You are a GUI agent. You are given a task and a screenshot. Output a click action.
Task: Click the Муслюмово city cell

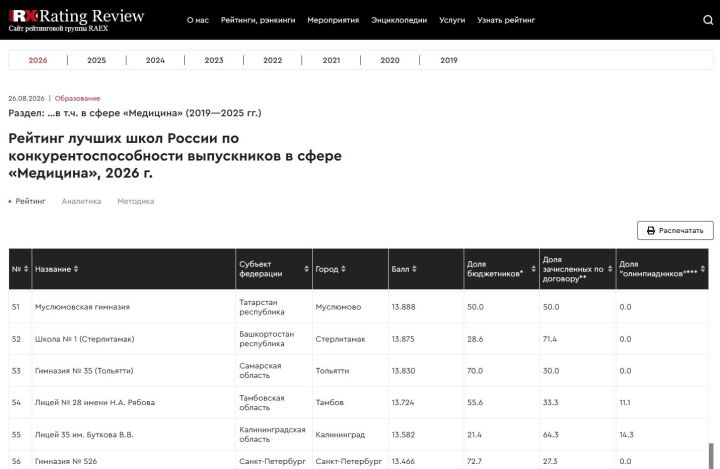coord(338,307)
